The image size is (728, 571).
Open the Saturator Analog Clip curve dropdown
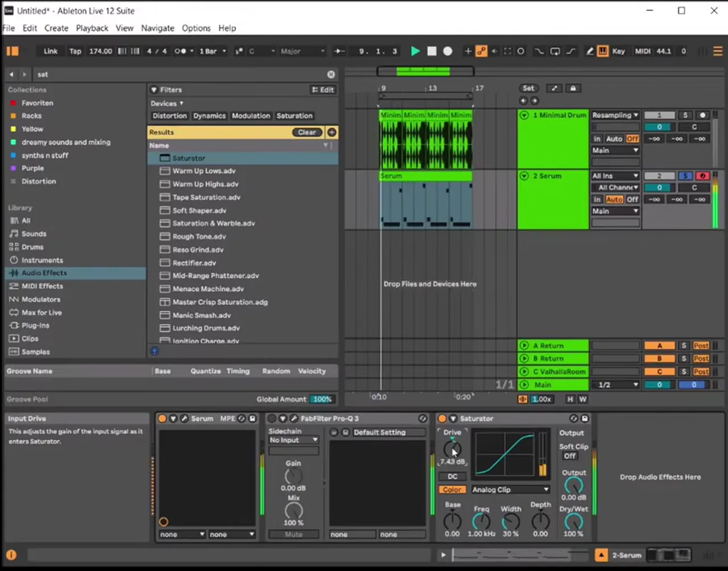tap(510, 490)
